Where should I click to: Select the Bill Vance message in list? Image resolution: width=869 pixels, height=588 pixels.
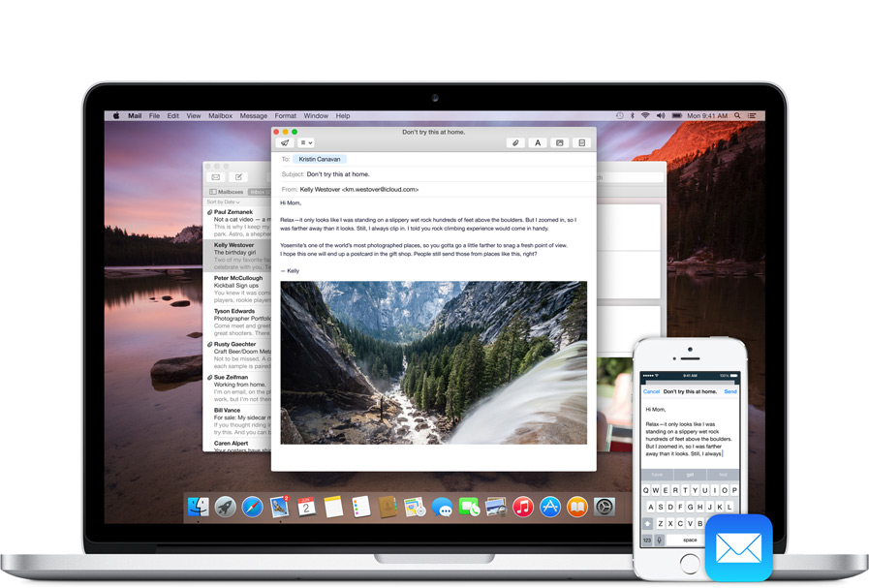237,421
